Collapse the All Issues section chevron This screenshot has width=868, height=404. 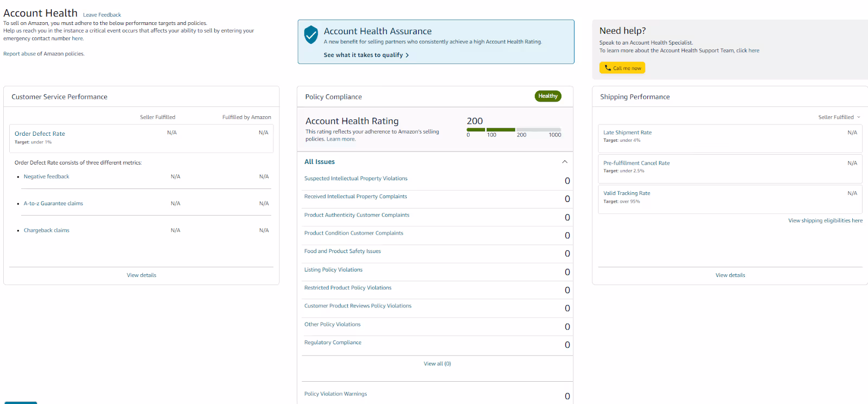(x=565, y=162)
